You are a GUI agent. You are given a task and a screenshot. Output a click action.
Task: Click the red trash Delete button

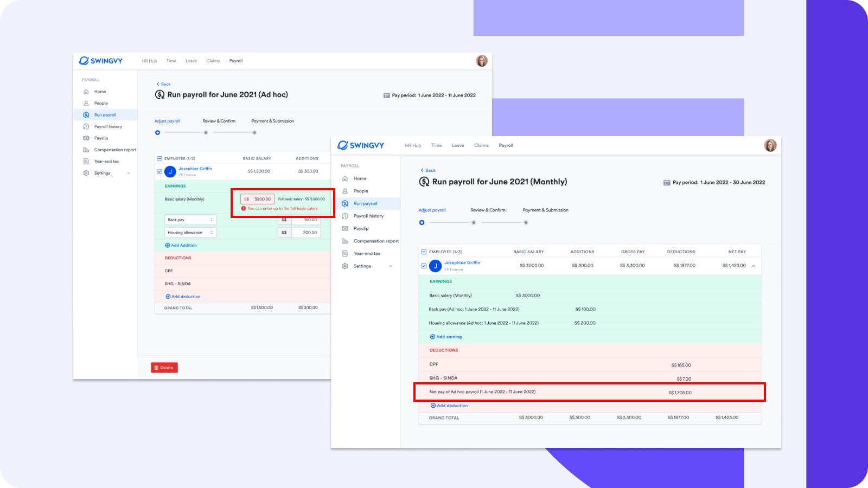164,368
